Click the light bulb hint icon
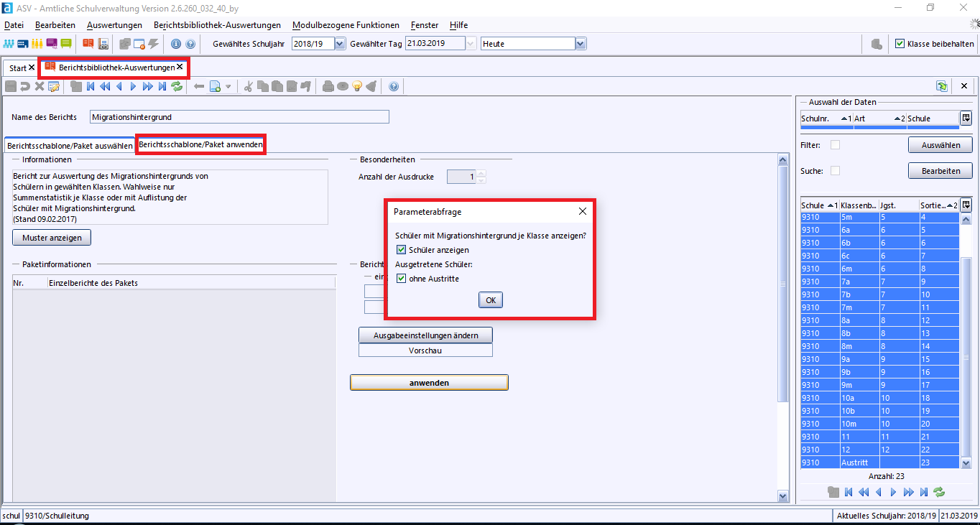 coord(356,86)
